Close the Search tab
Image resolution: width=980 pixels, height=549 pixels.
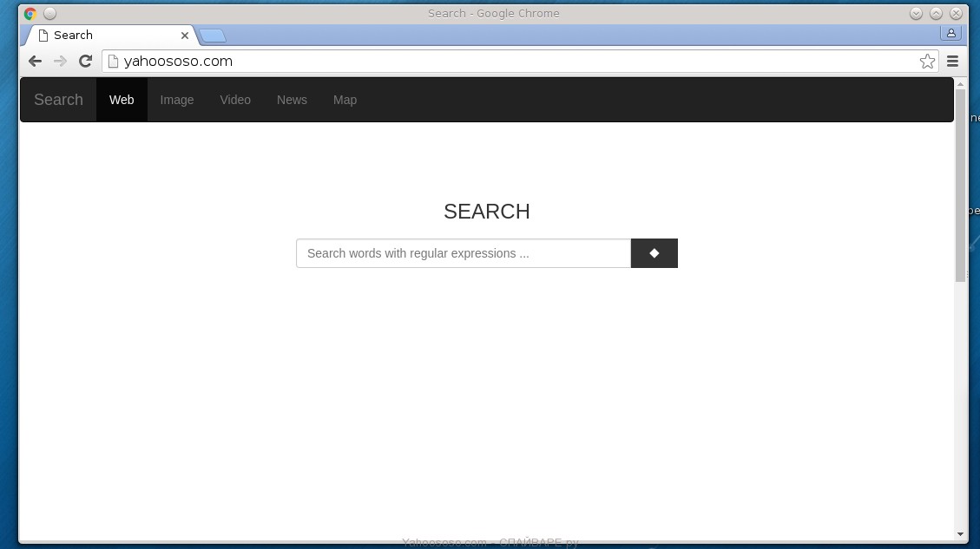click(x=184, y=36)
